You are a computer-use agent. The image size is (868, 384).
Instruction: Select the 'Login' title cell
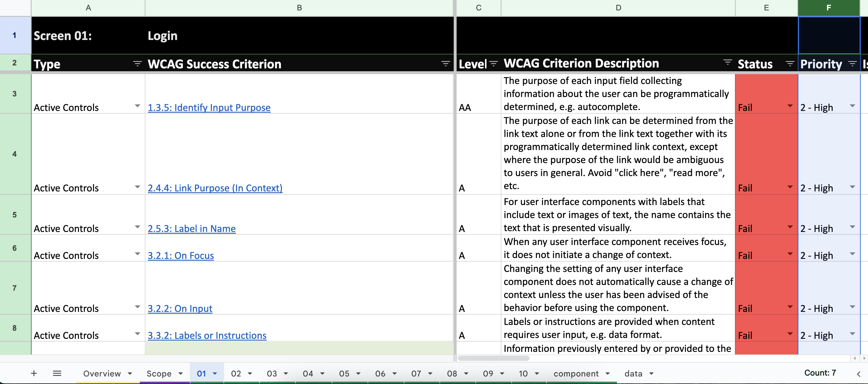tap(299, 35)
